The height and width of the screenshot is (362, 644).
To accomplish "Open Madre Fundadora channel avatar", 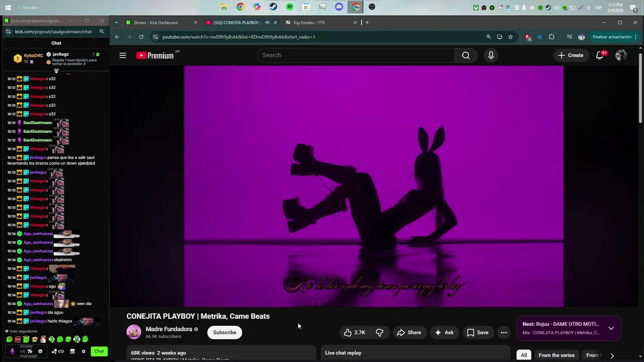I will pyautogui.click(x=134, y=332).
